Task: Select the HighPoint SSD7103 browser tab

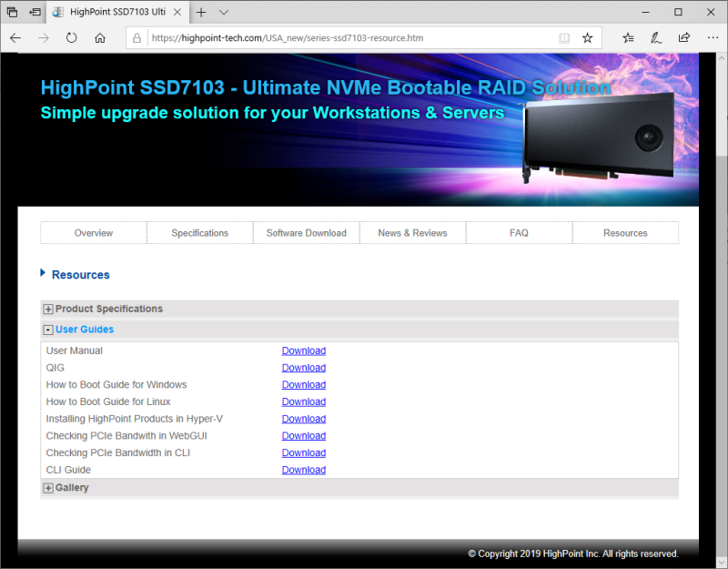Action: [x=117, y=12]
